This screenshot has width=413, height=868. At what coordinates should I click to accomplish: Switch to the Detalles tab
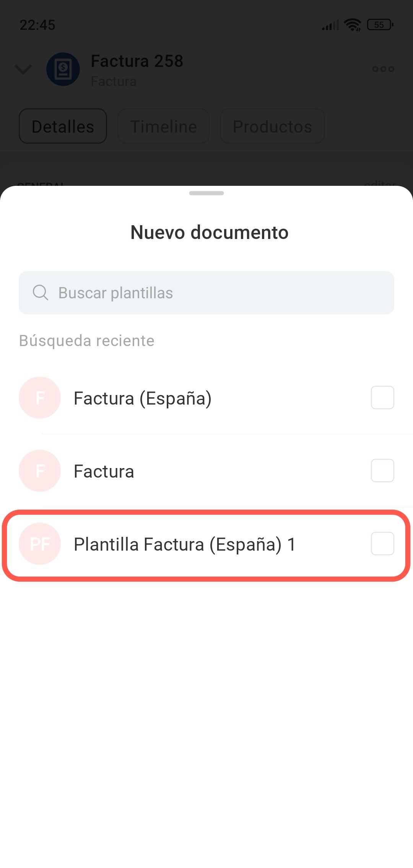pyautogui.click(x=63, y=126)
